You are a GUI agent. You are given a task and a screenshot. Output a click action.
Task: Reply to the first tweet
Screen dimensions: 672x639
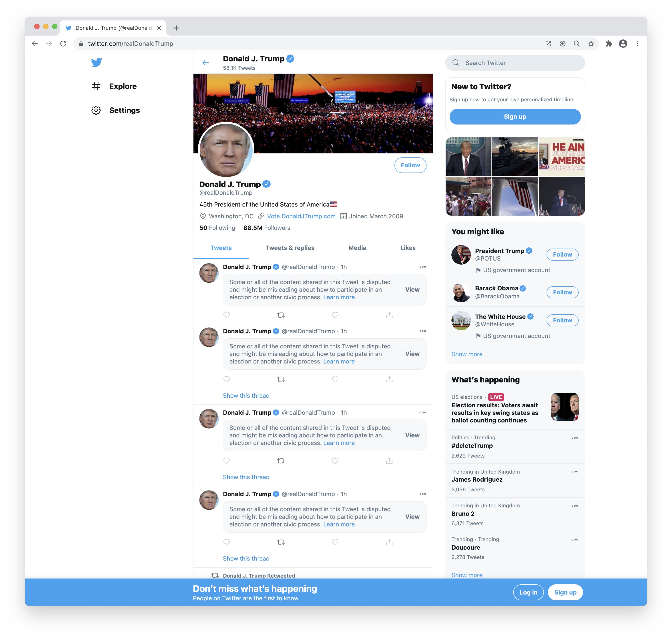(x=227, y=315)
